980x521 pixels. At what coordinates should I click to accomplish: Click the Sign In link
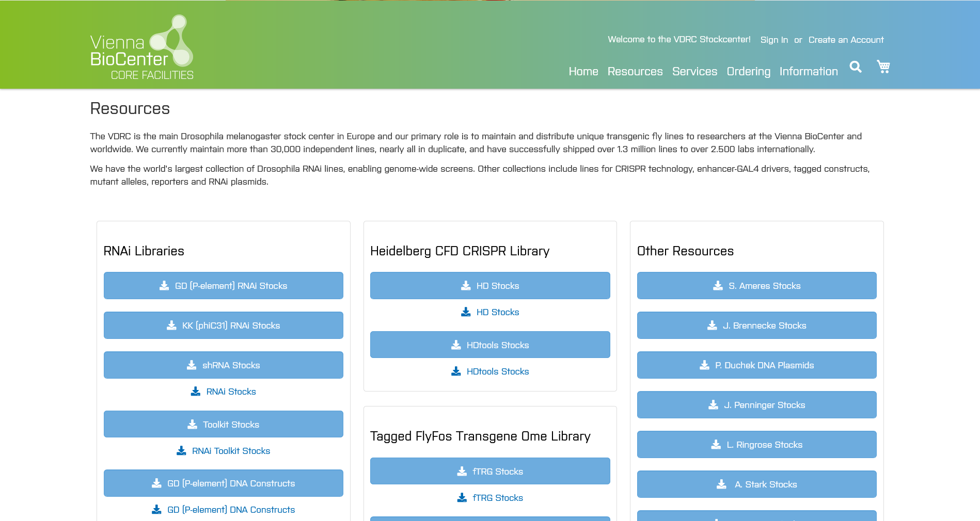(x=773, y=40)
